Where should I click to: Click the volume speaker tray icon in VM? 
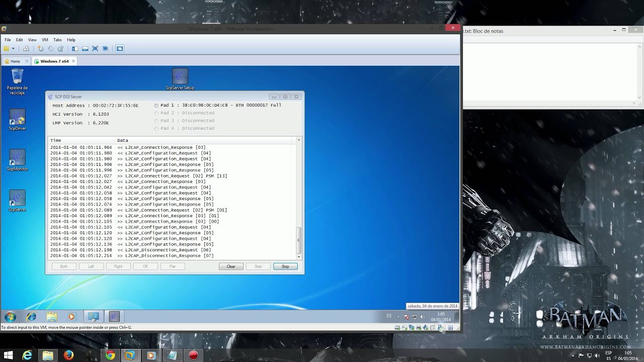pyautogui.click(x=422, y=317)
